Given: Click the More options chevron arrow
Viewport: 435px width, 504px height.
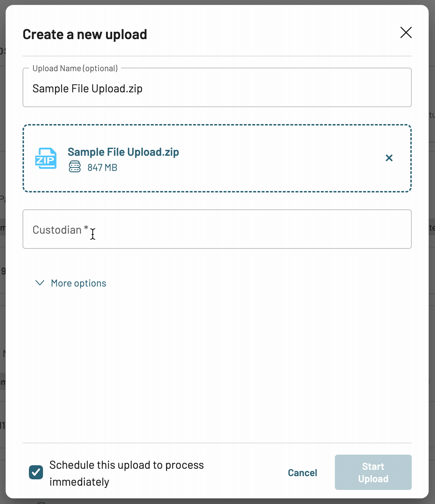Looking at the screenshot, I should click(40, 283).
